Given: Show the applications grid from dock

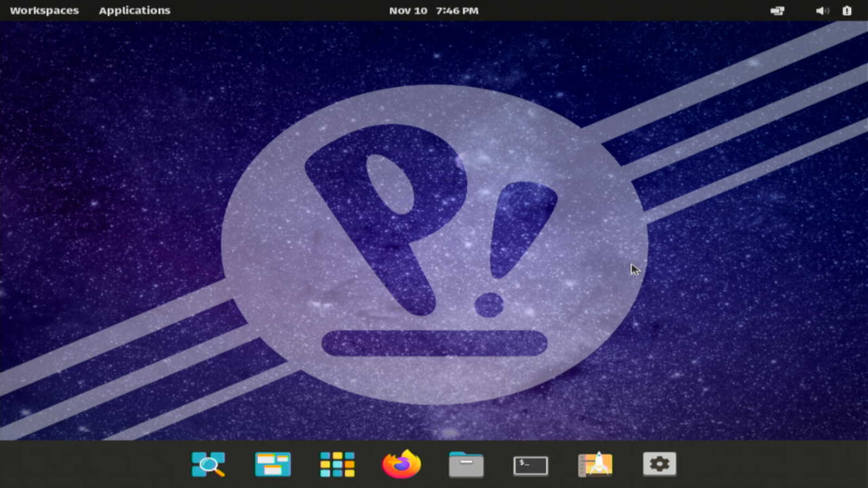Looking at the screenshot, I should (337, 464).
